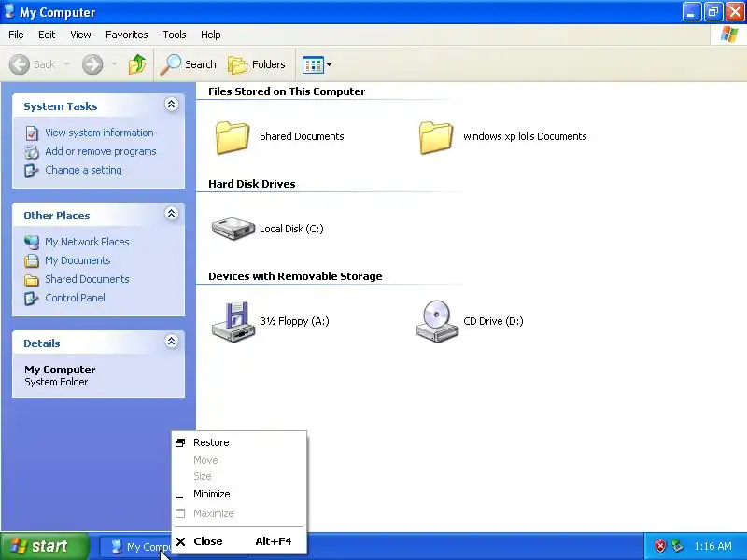The image size is (747, 560).
Task: Open the Help menu
Action: (x=211, y=35)
